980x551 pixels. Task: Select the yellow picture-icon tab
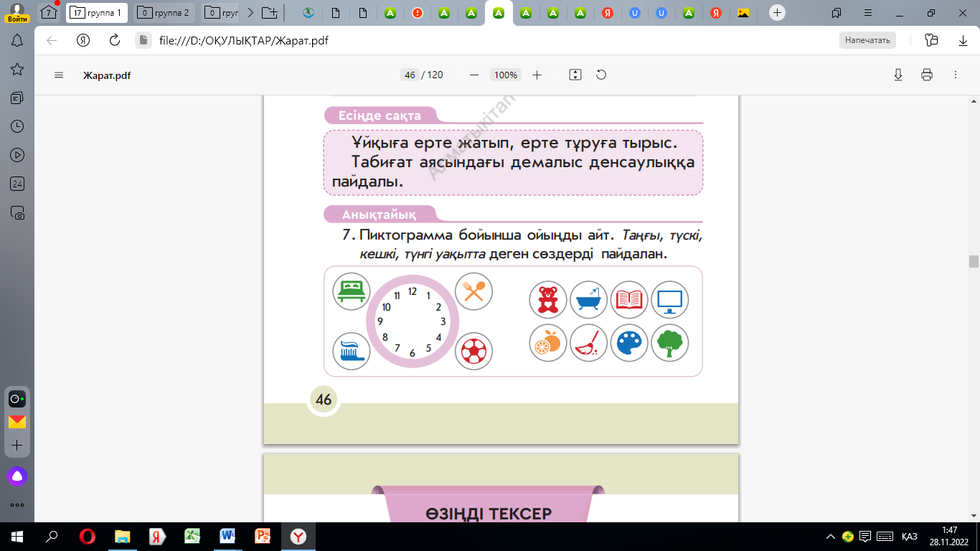(x=743, y=12)
